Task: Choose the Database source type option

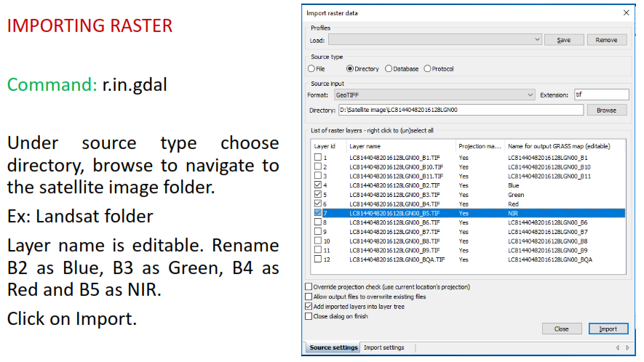Action: click(x=389, y=69)
